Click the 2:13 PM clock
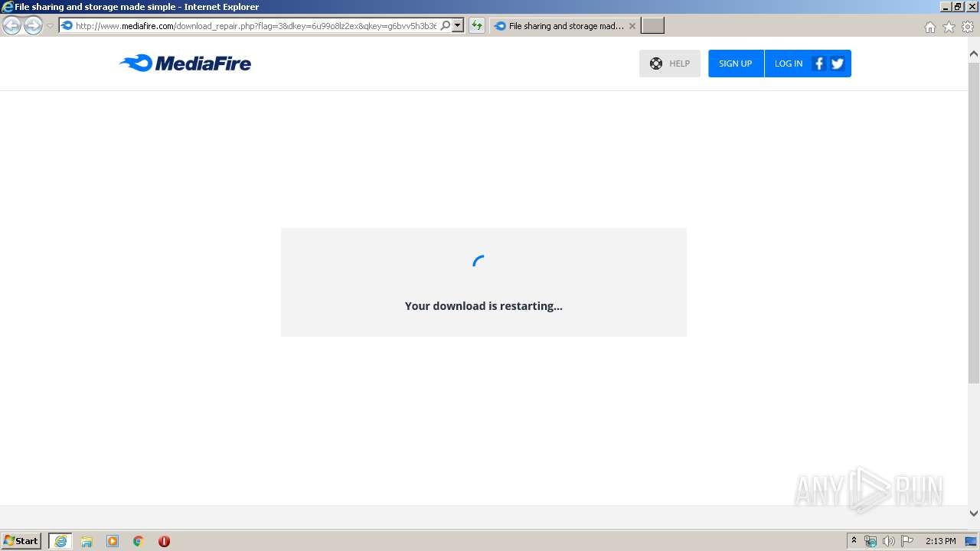The width and height of the screenshot is (980, 551). pyautogui.click(x=941, y=541)
